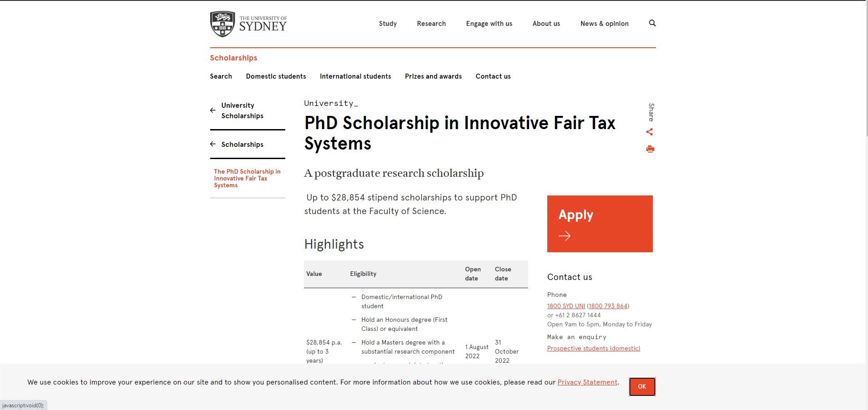This screenshot has width=868, height=410.
Task: Click the 1800 793 864 phone link
Action: pos(608,306)
